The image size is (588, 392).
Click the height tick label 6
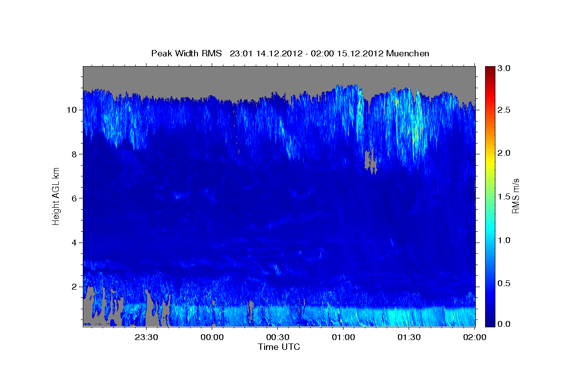pos(75,198)
